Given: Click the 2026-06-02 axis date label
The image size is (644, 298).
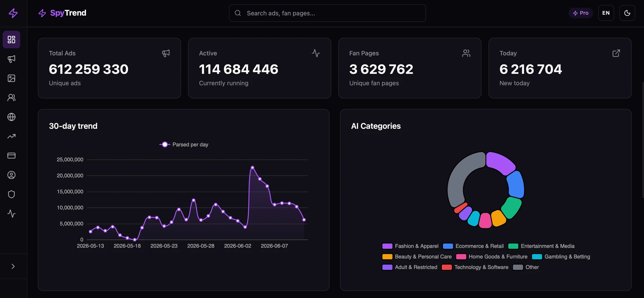Looking at the screenshot, I should [x=238, y=246].
